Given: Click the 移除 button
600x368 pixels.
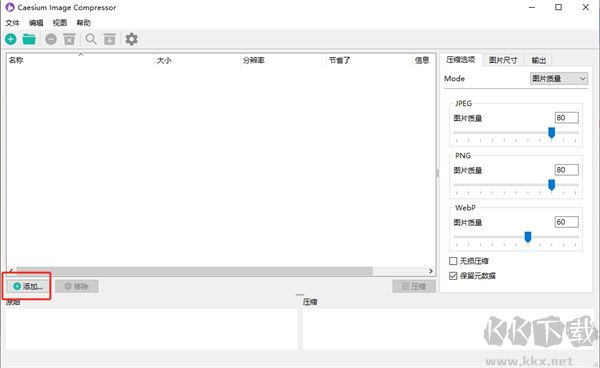Looking at the screenshot, I should [77, 286].
